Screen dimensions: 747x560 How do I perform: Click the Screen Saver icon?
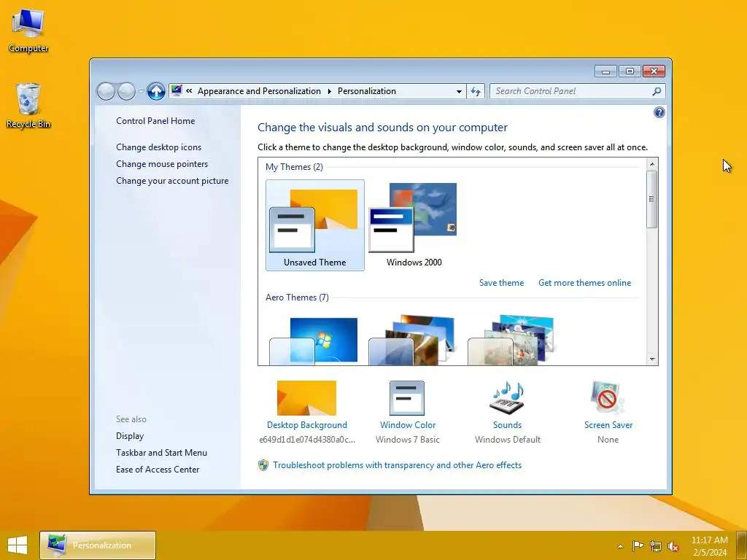pos(608,397)
